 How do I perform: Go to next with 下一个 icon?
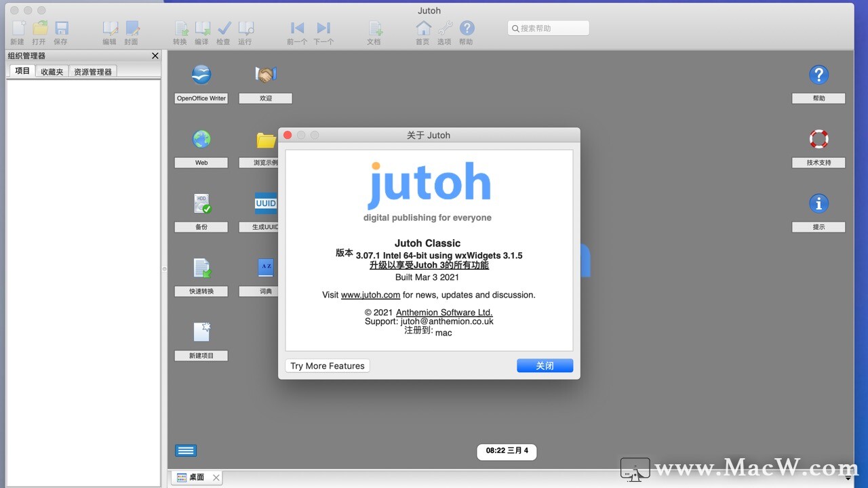tap(323, 28)
